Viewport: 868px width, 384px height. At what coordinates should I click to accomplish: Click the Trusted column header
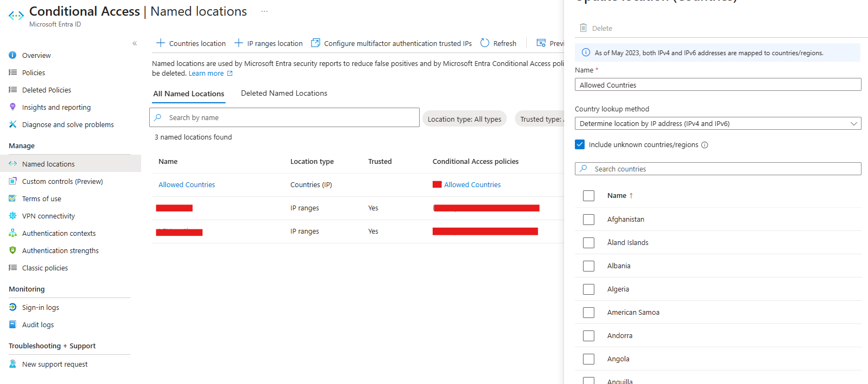(x=380, y=162)
